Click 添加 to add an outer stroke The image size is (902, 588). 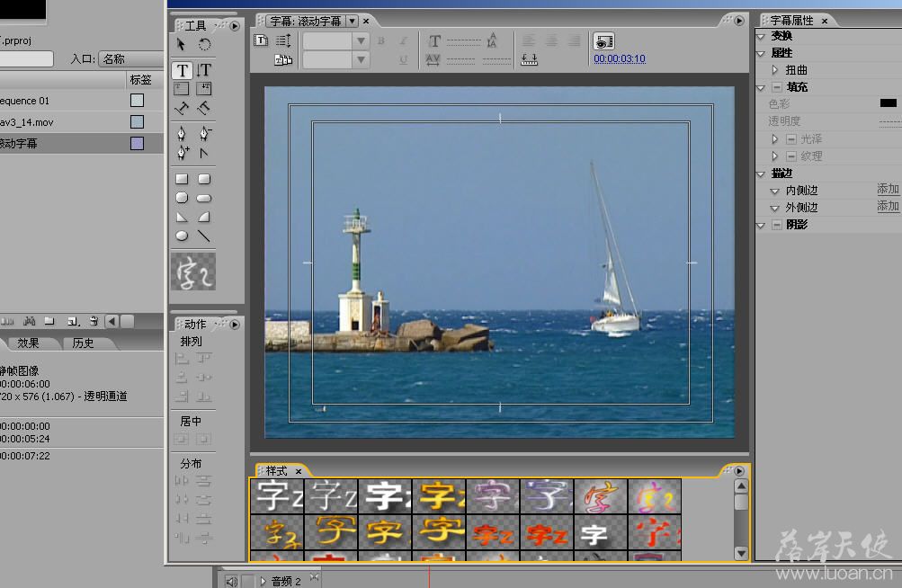[x=888, y=206]
